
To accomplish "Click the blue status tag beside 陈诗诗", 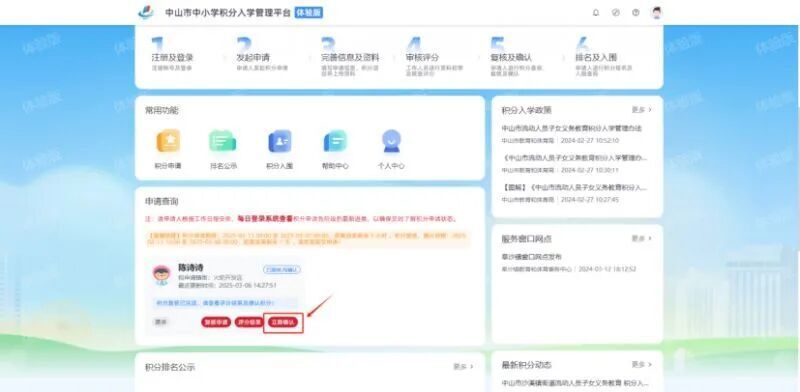I will point(282,269).
